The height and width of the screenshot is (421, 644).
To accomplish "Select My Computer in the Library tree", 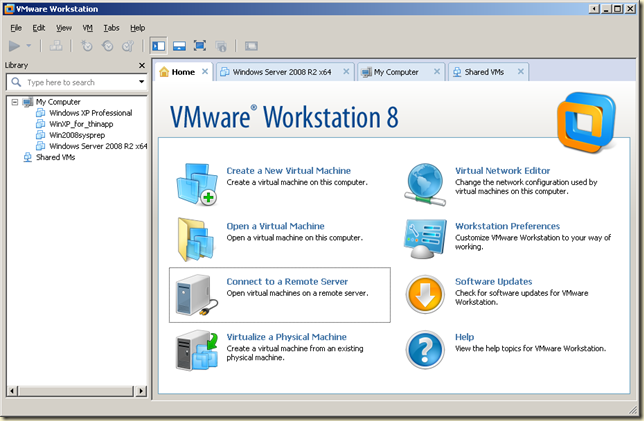I will pos(58,102).
